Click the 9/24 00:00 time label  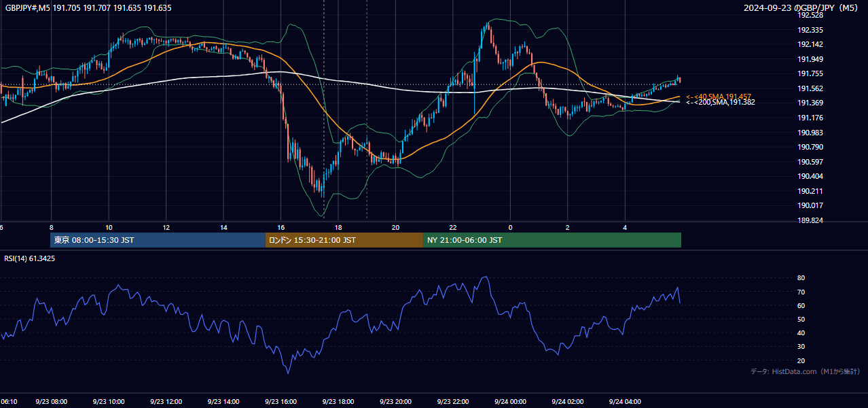pos(510,402)
